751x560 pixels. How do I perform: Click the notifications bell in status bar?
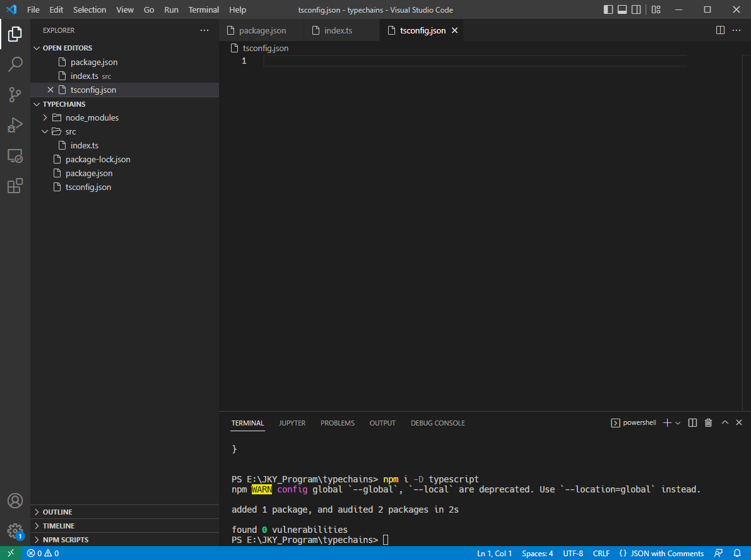tap(737, 553)
